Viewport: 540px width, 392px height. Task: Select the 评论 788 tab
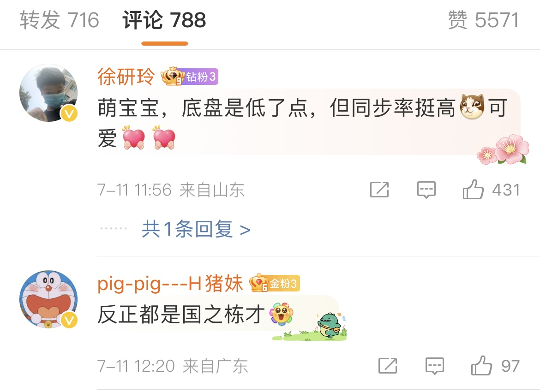pyautogui.click(x=164, y=20)
